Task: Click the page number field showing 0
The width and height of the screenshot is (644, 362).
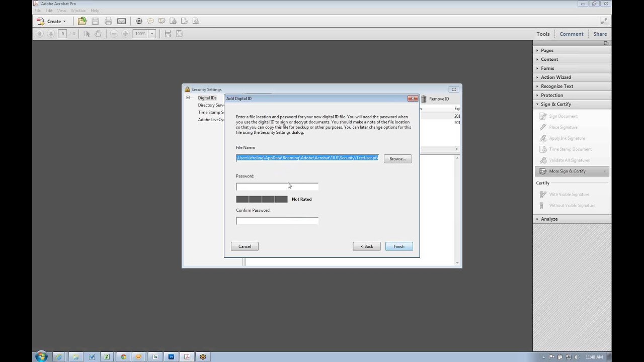Action: click(62, 34)
